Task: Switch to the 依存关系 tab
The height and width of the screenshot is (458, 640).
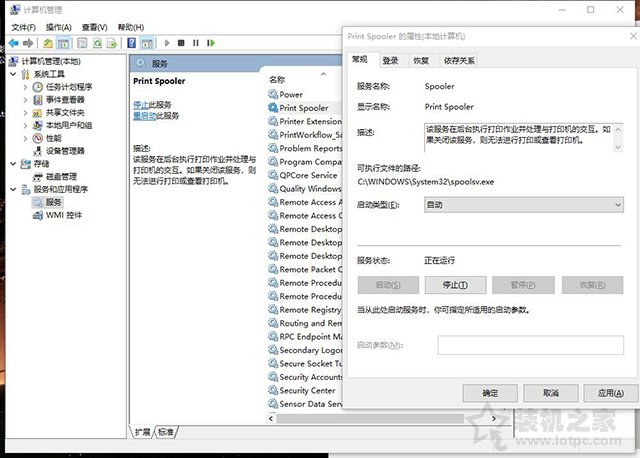Action: point(459,61)
